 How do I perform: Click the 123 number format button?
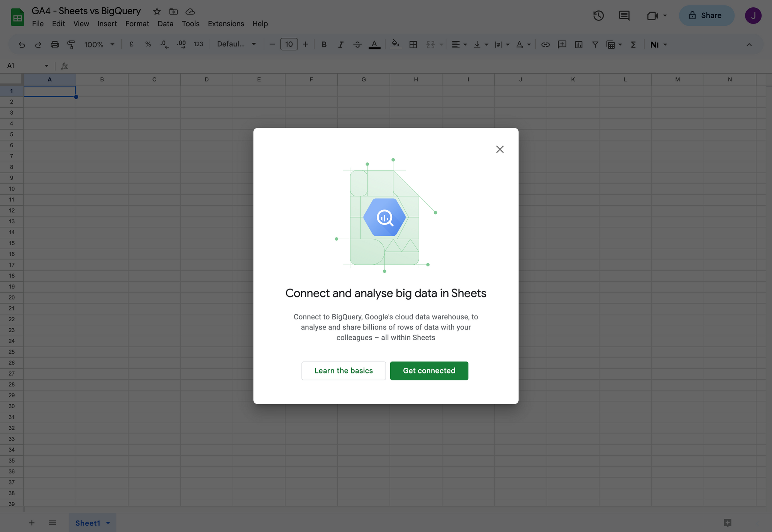[198, 44]
